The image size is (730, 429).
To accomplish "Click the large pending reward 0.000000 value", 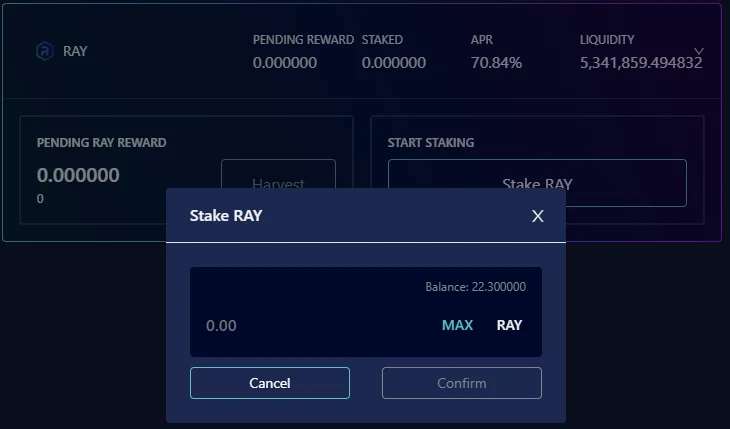I will [78, 175].
